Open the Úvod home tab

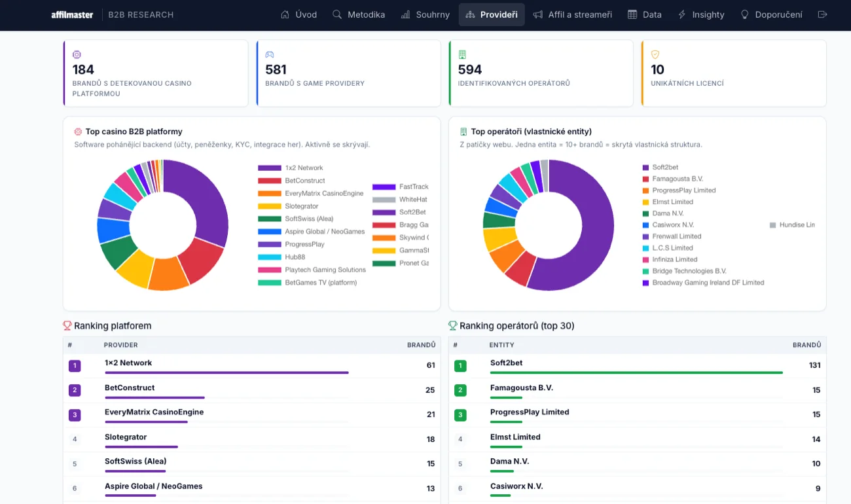[x=299, y=14]
